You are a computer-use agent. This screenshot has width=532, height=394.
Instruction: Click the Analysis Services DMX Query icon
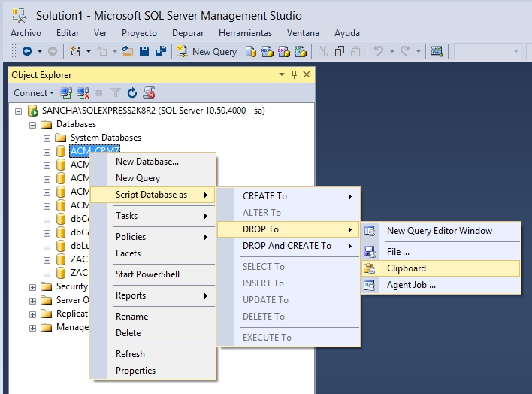284,51
